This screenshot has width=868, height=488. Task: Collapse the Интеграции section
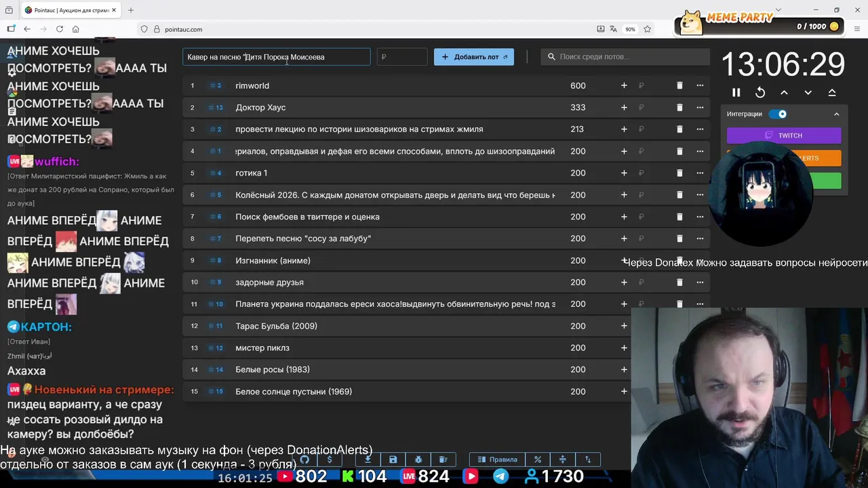coord(836,114)
